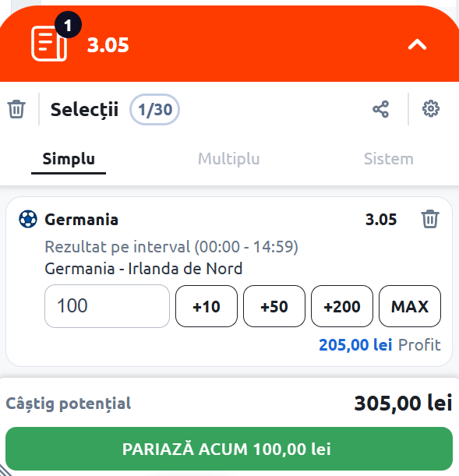
Task: Add 10 to stake with +10 button
Action: (207, 306)
